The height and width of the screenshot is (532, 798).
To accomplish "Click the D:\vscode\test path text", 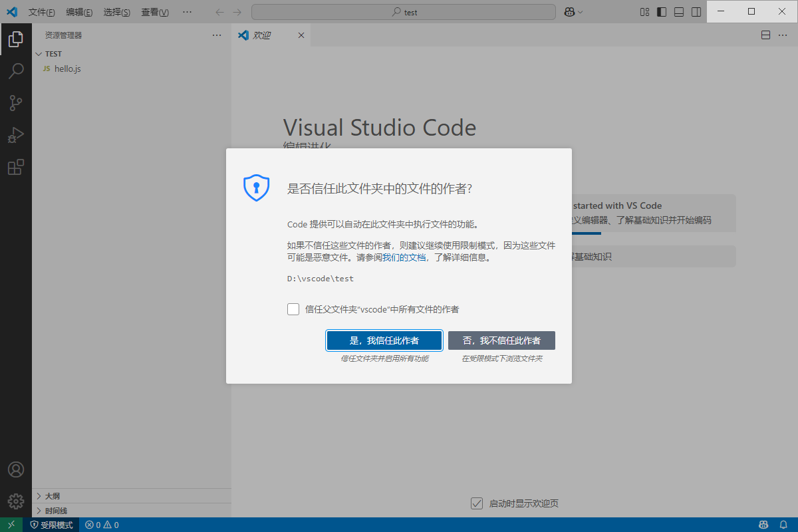I will 321,279.
